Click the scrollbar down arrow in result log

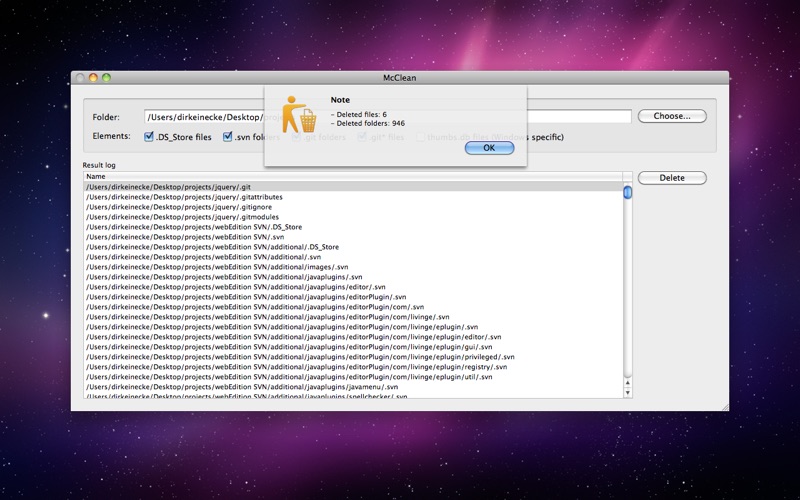[x=628, y=393]
